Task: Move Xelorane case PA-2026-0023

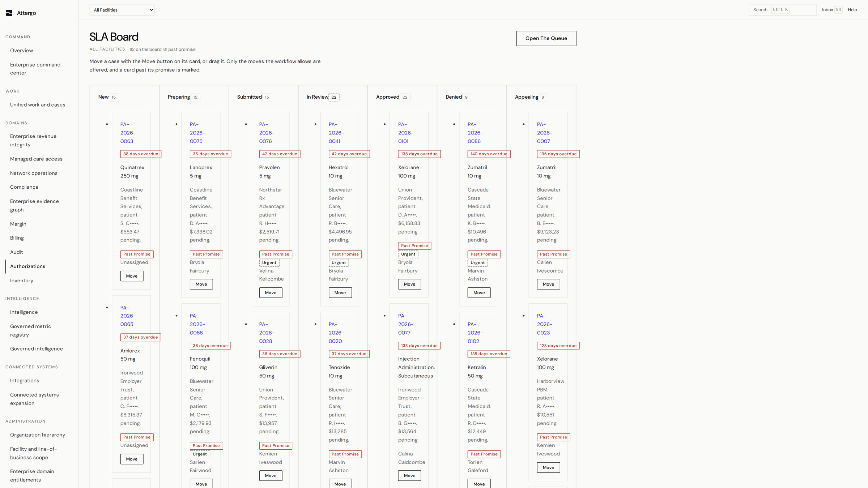Action: (548, 467)
